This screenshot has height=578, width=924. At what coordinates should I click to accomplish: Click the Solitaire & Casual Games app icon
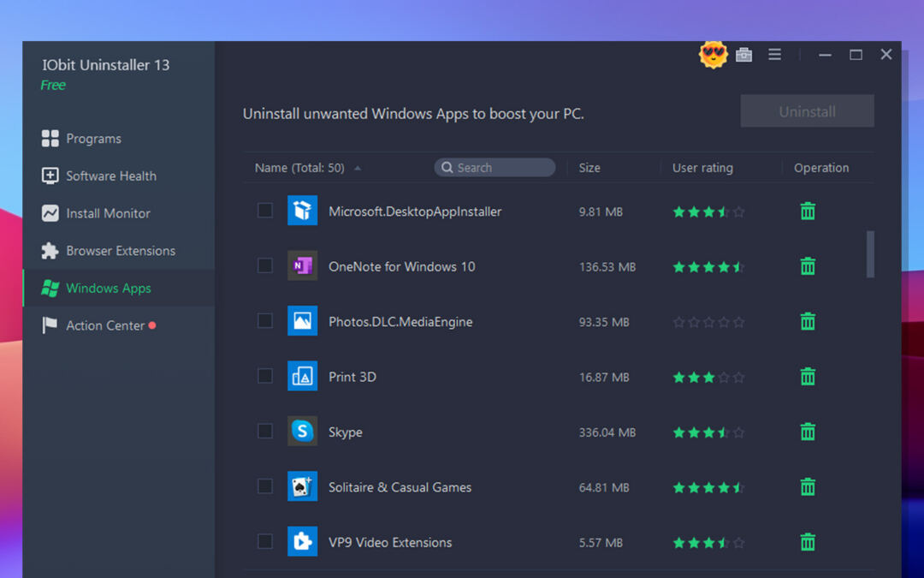pyautogui.click(x=302, y=487)
